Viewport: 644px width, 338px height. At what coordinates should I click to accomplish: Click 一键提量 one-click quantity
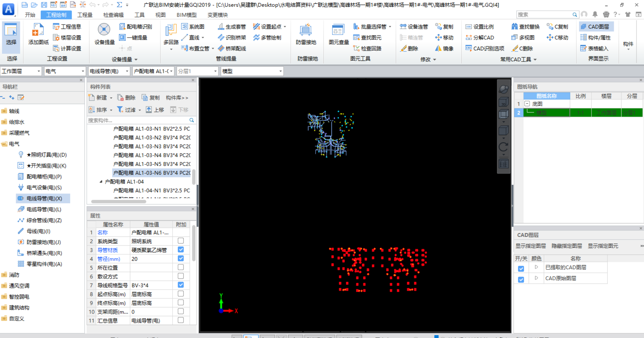click(x=133, y=38)
